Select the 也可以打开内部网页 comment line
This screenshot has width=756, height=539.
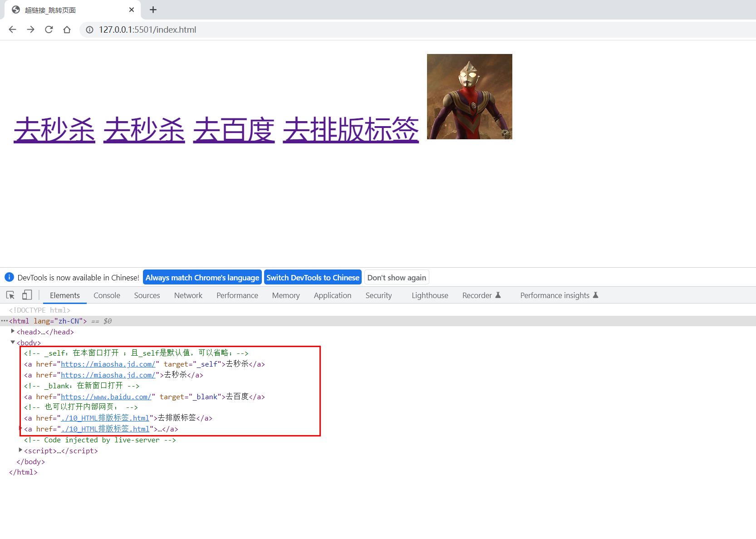click(81, 407)
